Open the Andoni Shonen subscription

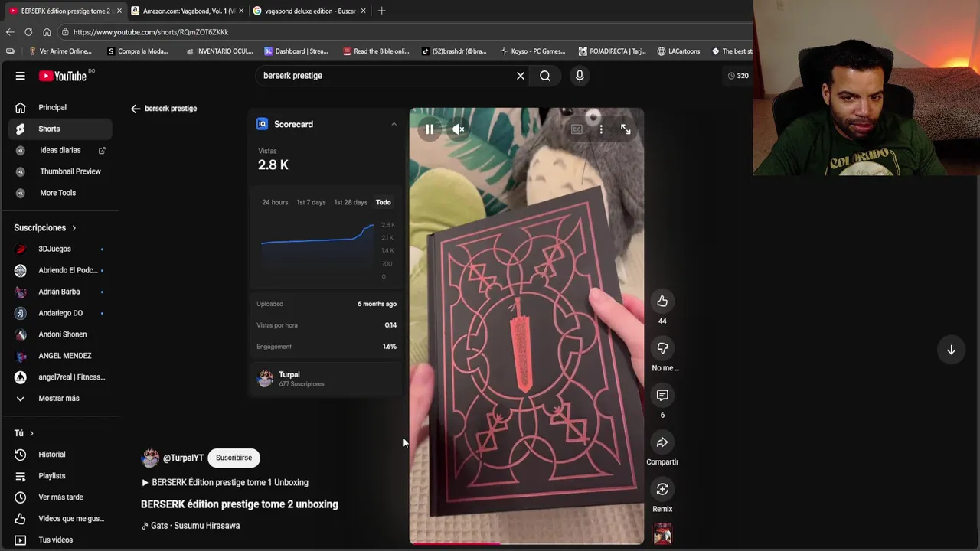[60, 334]
